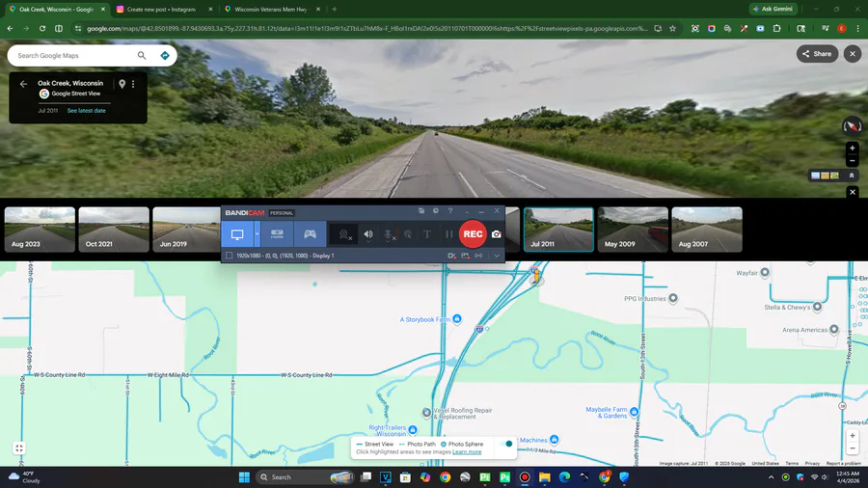Screen dimensions: 868x488
Task: Toggle the mouse click effect in Bandicam
Action: click(x=408, y=234)
